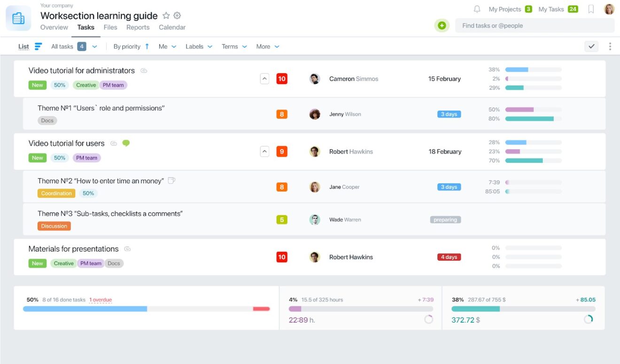The width and height of the screenshot is (620, 364).
Task: Collapse the Video tutorial for users task group
Action: 264,151
